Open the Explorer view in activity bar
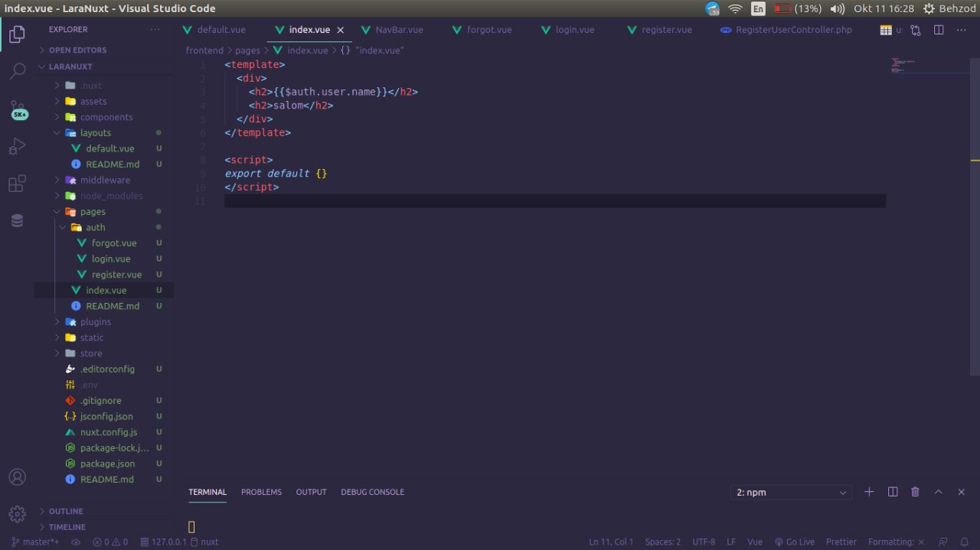Viewport: 980px width, 550px height. (x=17, y=34)
